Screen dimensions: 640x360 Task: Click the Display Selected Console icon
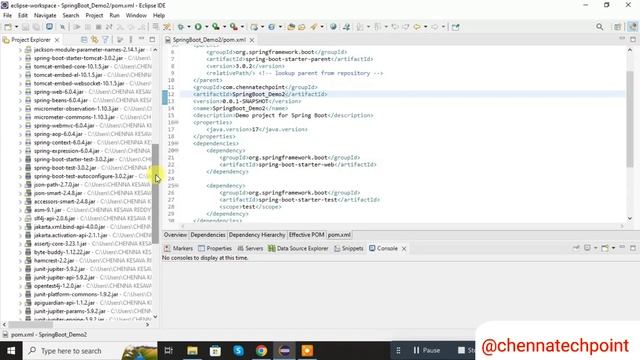(587, 248)
